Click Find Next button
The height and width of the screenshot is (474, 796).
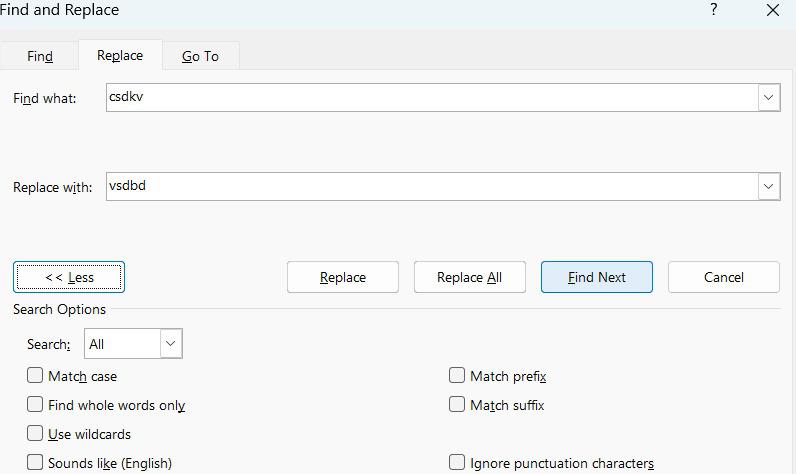(x=597, y=277)
